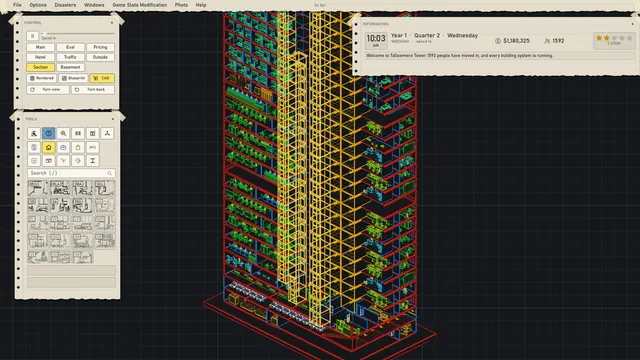Click the framed window tool icon

93,133
